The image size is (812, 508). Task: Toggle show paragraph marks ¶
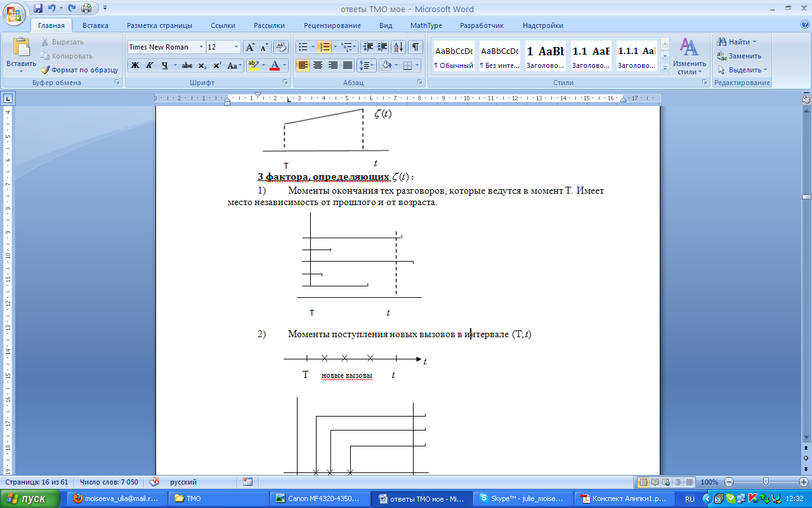click(416, 47)
